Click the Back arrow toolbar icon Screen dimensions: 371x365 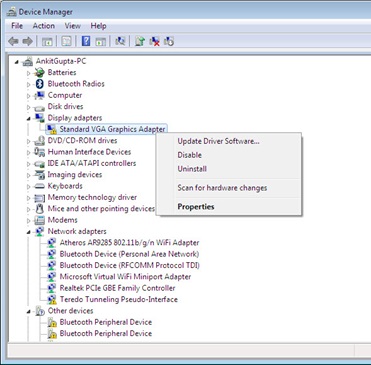coord(13,41)
